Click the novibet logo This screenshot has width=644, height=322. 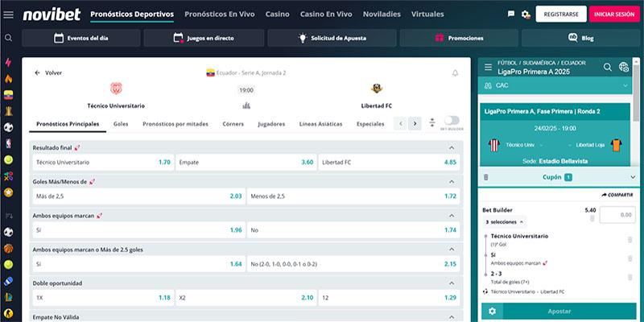tap(52, 14)
